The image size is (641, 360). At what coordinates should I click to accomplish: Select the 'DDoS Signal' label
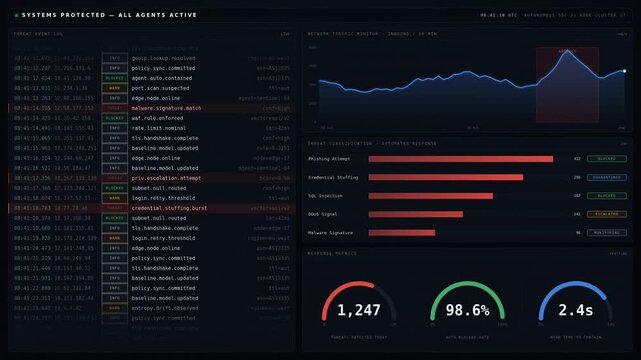tap(323, 214)
